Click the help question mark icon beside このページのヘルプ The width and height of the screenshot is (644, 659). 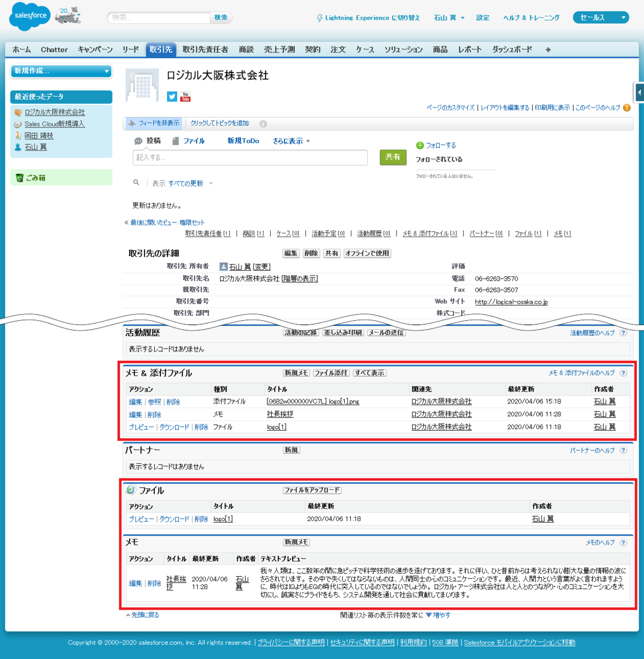pyautogui.click(x=627, y=108)
